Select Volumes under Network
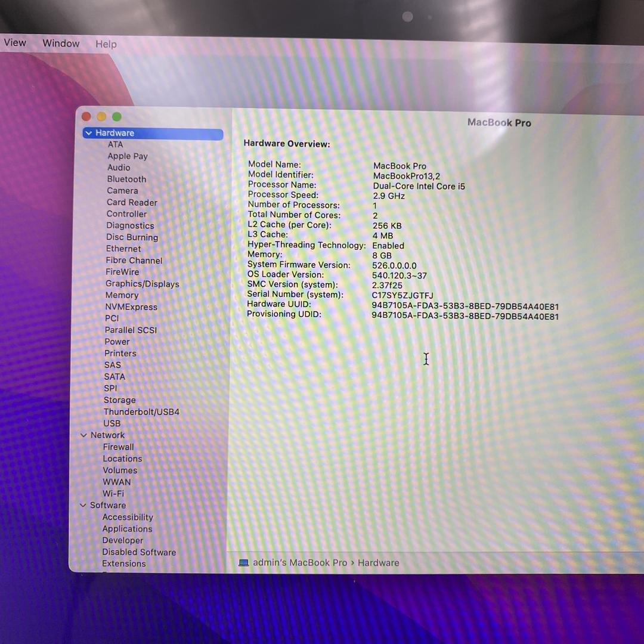The image size is (644, 644). [120, 470]
